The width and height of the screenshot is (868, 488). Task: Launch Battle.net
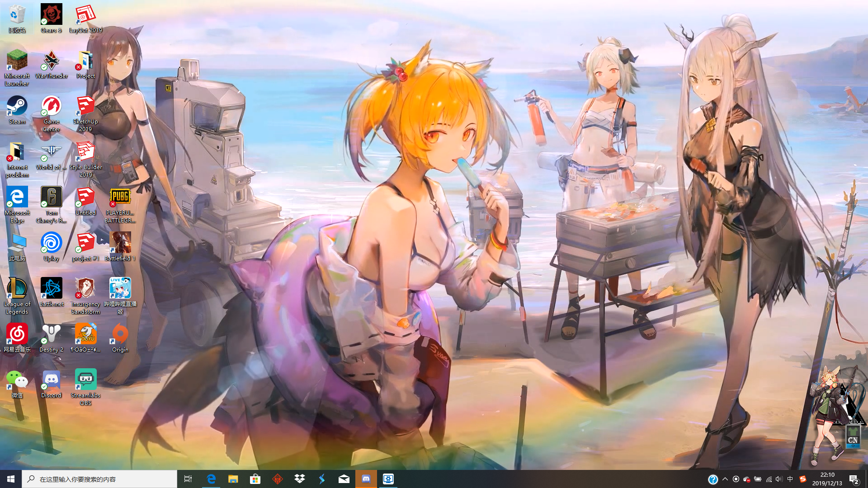[x=51, y=289]
